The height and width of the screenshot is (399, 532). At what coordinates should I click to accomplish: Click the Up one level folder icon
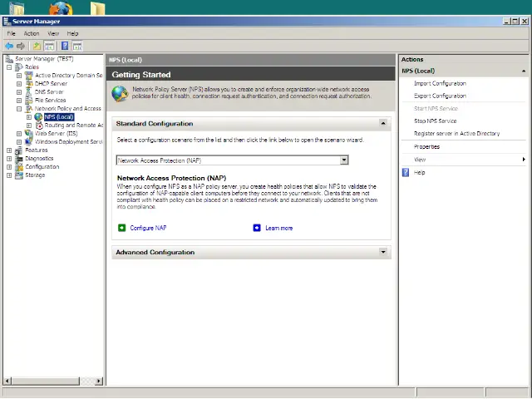click(x=37, y=46)
